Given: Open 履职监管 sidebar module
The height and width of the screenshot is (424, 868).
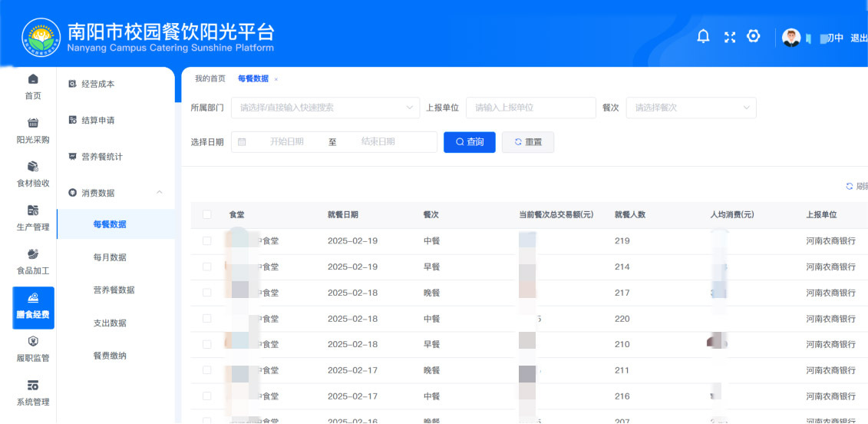Looking at the screenshot, I should coord(33,349).
